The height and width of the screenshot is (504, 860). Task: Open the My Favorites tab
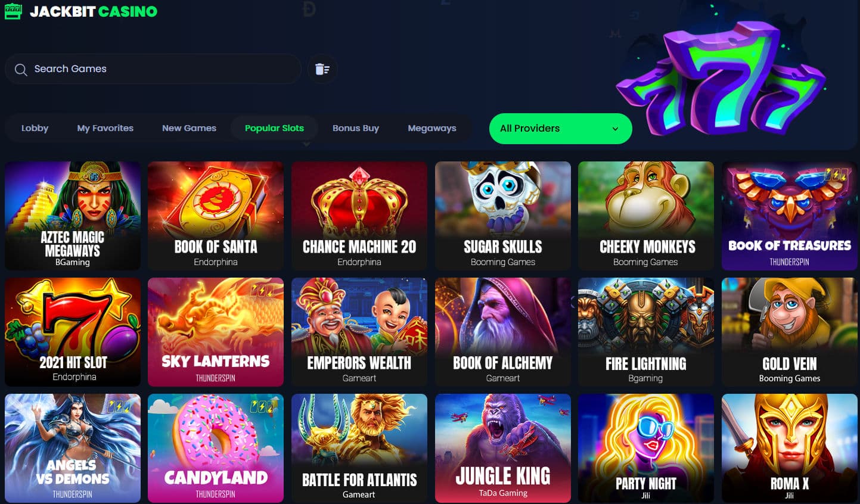(105, 128)
